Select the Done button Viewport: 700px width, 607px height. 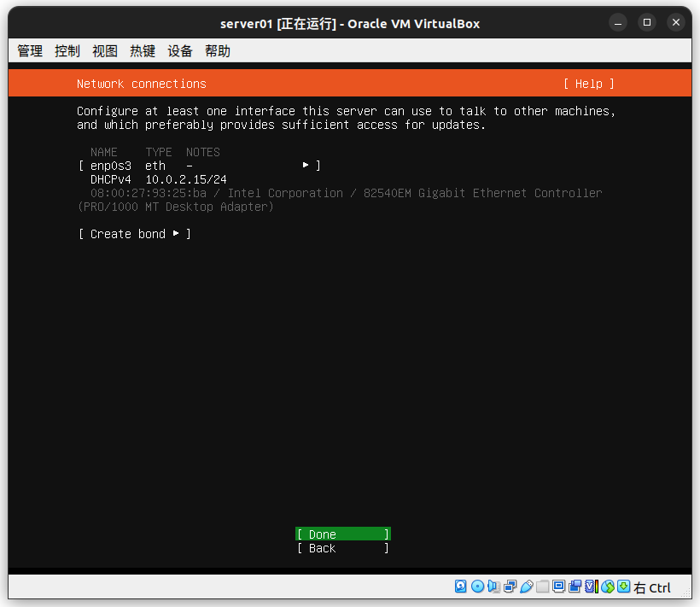[343, 534]
